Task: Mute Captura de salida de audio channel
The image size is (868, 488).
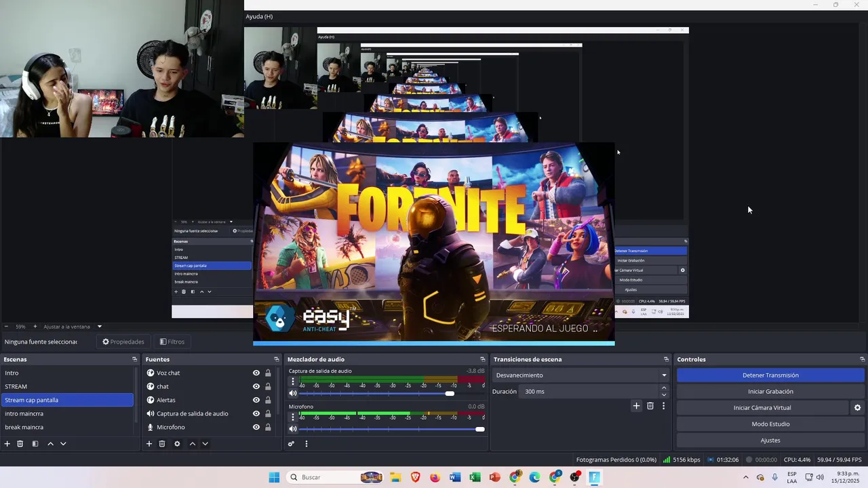Action: (293, 393)
